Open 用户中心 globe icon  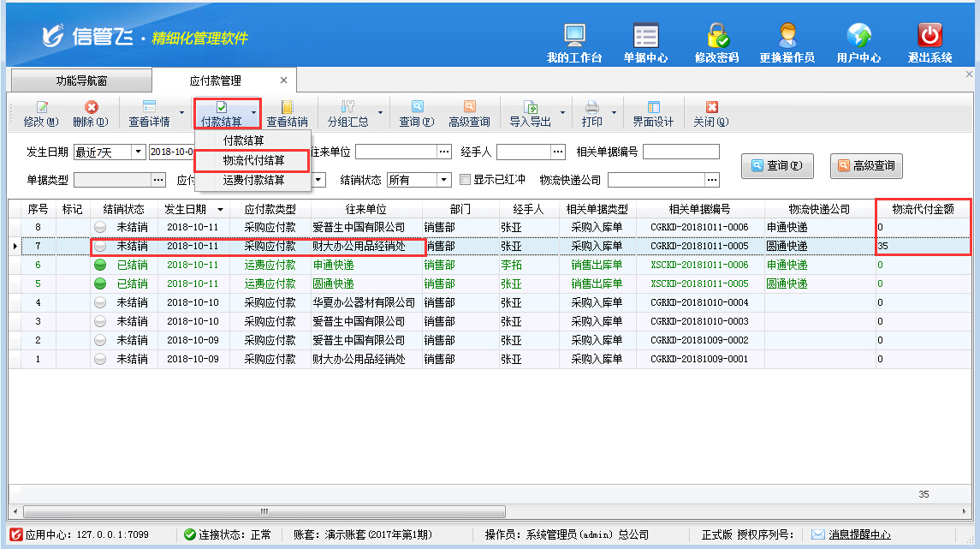click(858, 36)
